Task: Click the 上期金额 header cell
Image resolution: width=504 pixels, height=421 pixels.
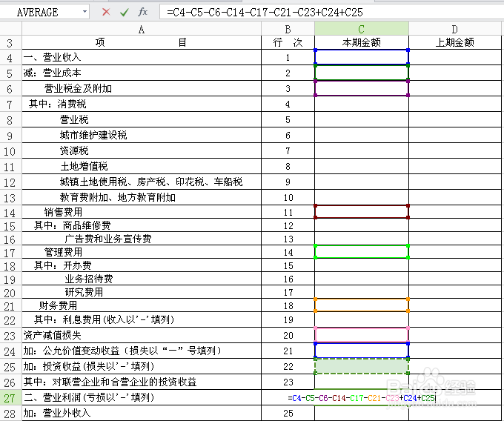Action: [455, 42]
